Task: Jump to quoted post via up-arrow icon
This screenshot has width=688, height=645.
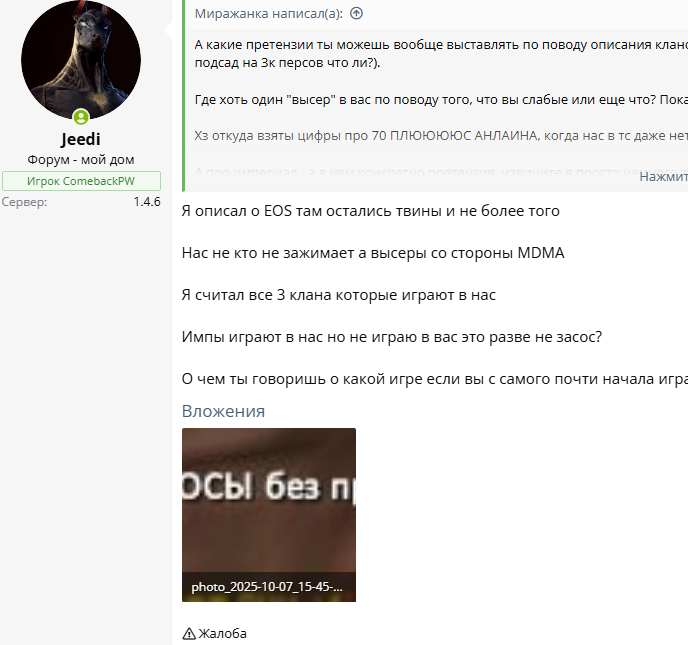Action: pos(356,14)
